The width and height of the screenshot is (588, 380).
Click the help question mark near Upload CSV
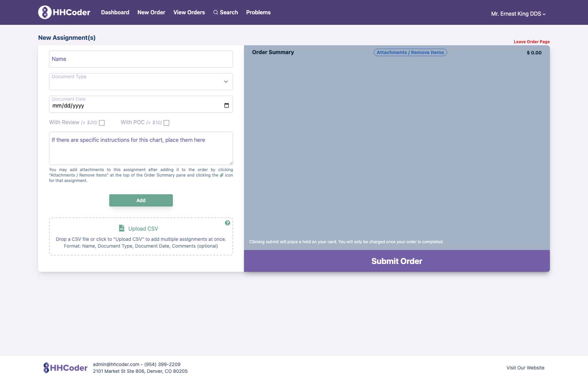tap(227, 223)
